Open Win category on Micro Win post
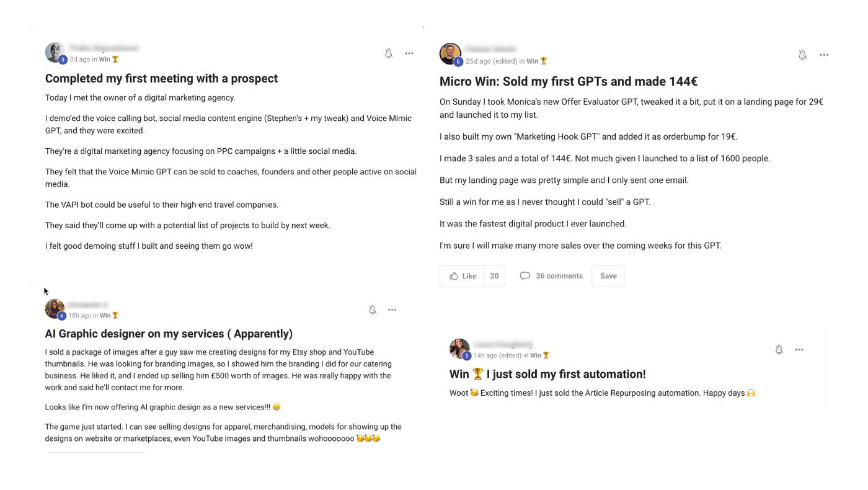The height and width of the screenshot is (490, 868). pos(533,61)
